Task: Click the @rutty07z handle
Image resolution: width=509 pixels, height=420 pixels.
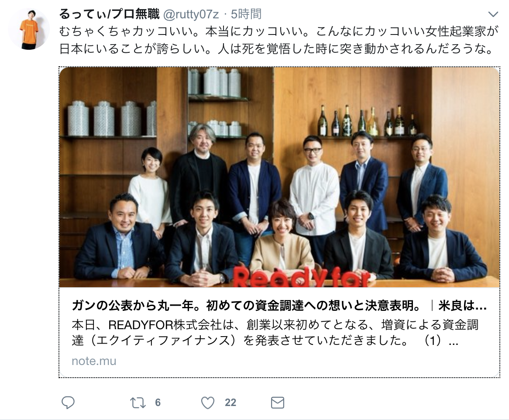Action: 191,14
